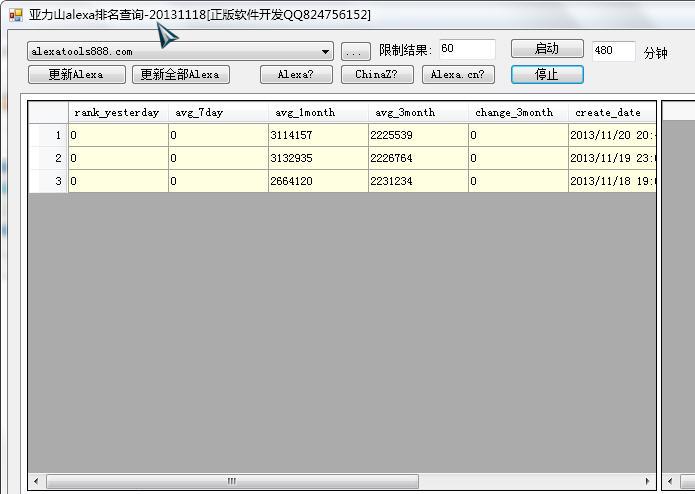695x494 pixels.
Task: Click the ChinaZ? query button
Action: 377,74
